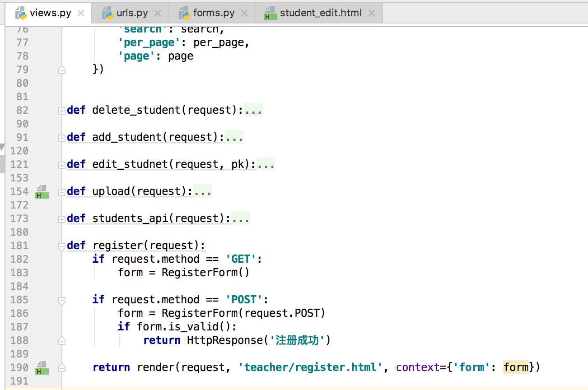The width and height of the screenshot is (588, 390).
Task: Open the forms.py tab
Action: [x=212, y=13]
